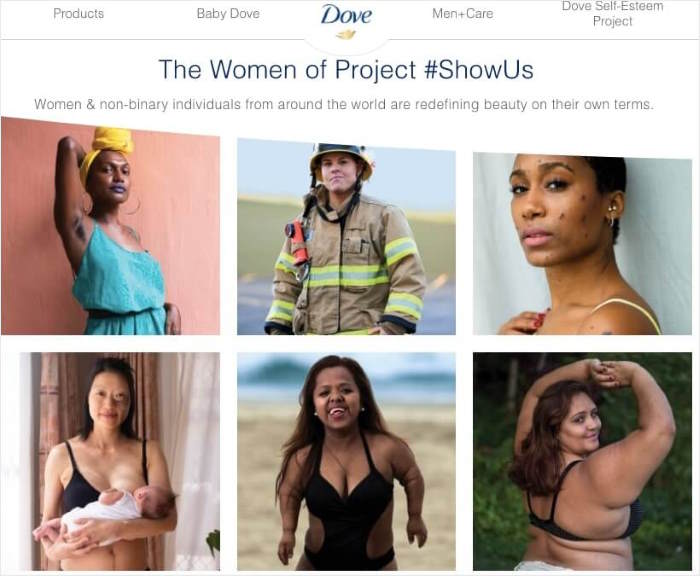This screenshot has height=576, width=700.
Task: Select the woman in yellow headwrap photo
Action: [x=110, y=226]
